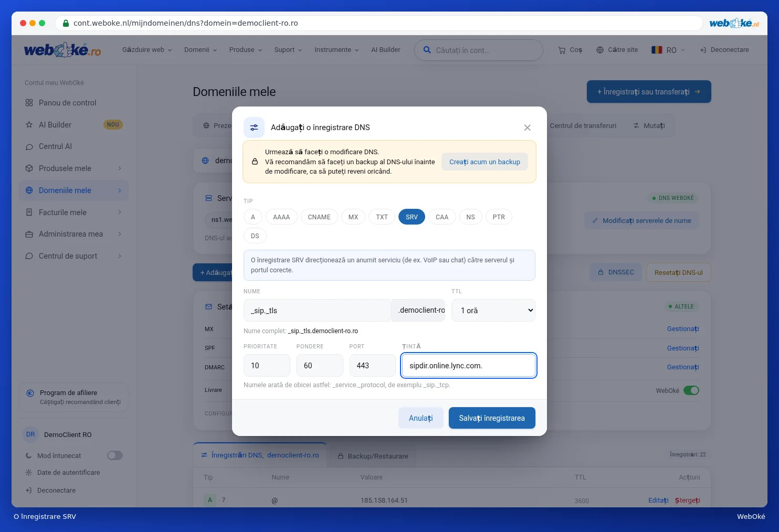The height and width of the screenshot is (532, 779).
Task: Click the AI Builder star icon
Action: point(29,125)
